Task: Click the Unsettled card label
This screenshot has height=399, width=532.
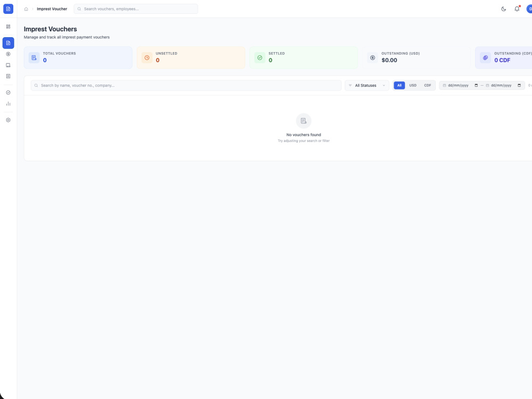Action: pyautogui.click(x=166, y=54)
